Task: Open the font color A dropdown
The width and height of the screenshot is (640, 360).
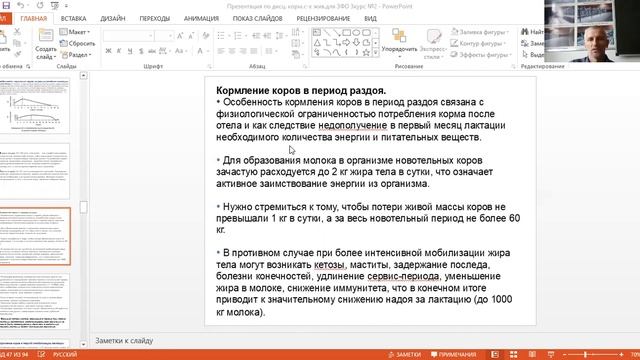Action: (208, 51)
